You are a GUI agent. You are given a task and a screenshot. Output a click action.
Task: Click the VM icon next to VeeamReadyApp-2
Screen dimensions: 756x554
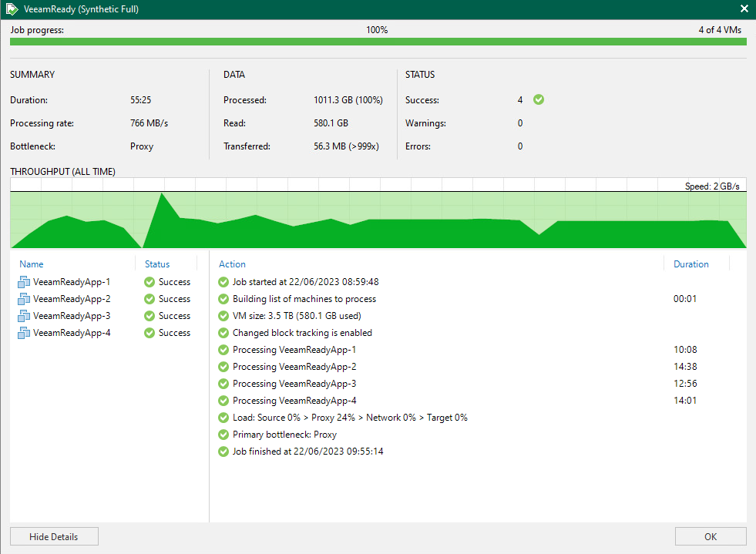[24, 299]
